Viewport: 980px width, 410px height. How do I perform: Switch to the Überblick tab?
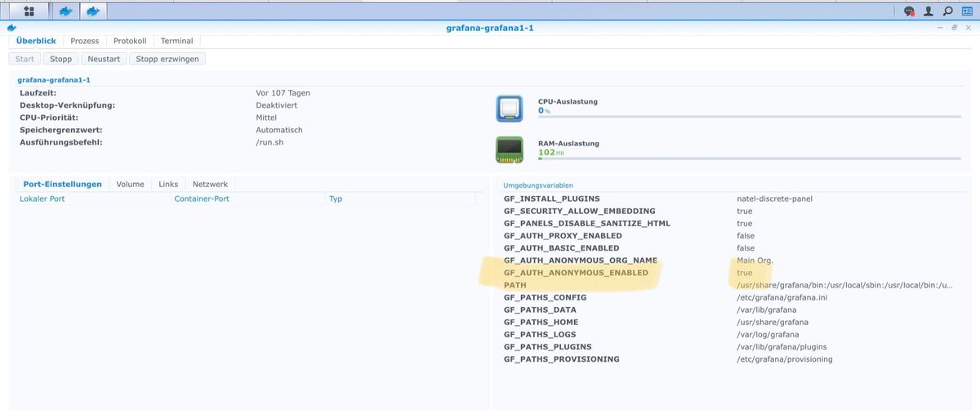pos(35,41)
